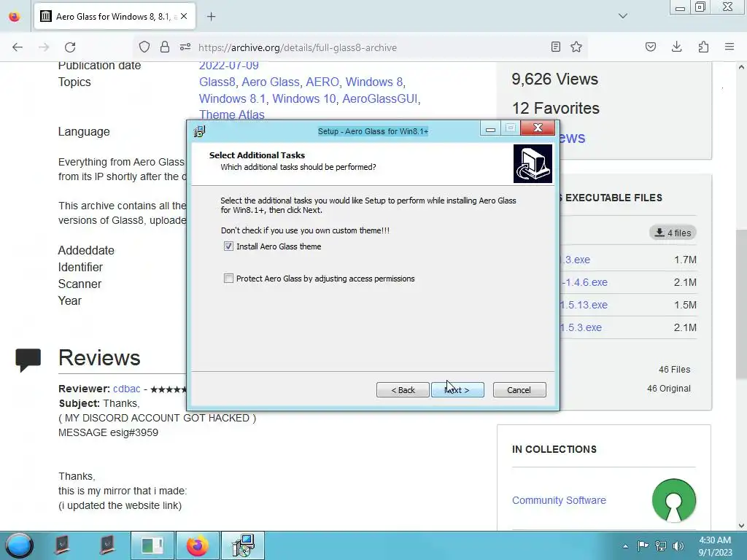The image size is (747, 560).
Task: Toggle reader view icon
Action: (x=555, y=47)
